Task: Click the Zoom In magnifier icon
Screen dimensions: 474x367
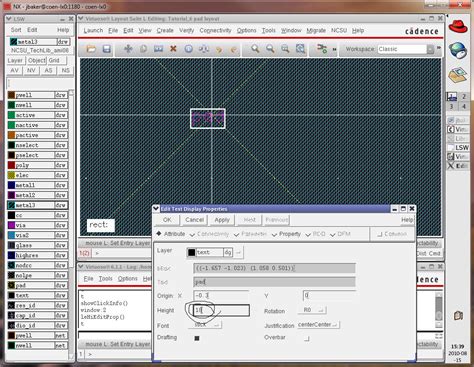Action: 255,49
